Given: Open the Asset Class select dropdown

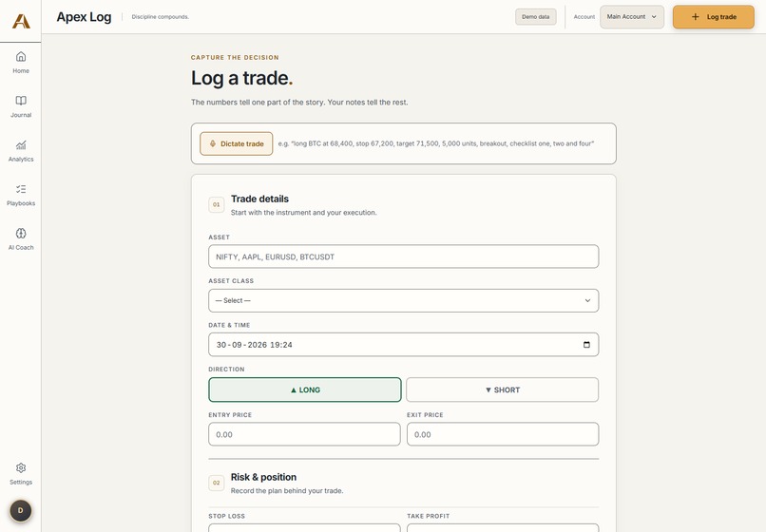Looking at the screenshot, I should [x=404, y=300].
